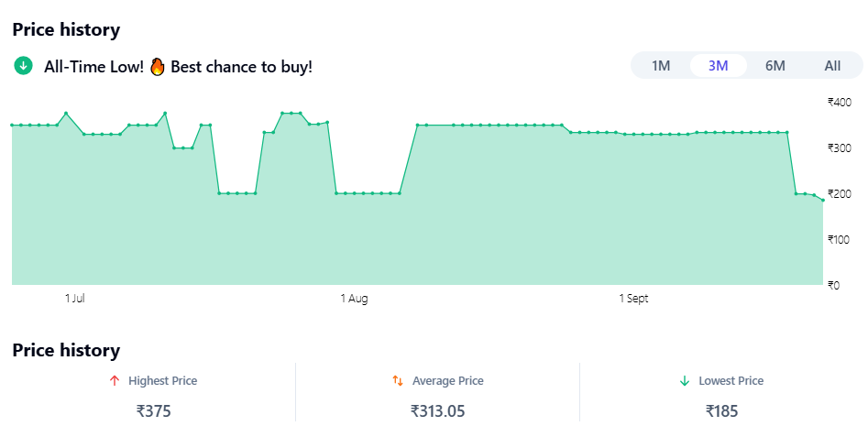The image size is (868, 437).
Task: Click the ₹400 y-axis label
Action: (839, 102)
